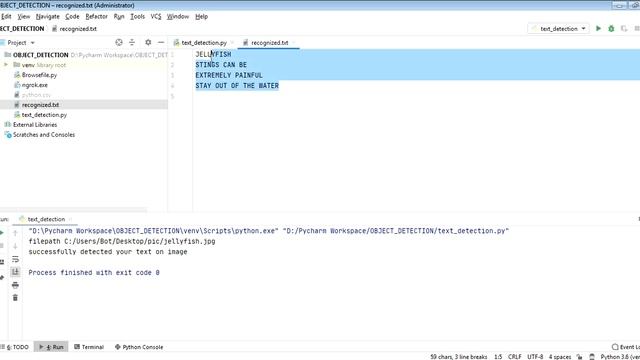Open Project panel settings gear
The height and width of the screenshot is (360, 640).
(x=148, y=42)
